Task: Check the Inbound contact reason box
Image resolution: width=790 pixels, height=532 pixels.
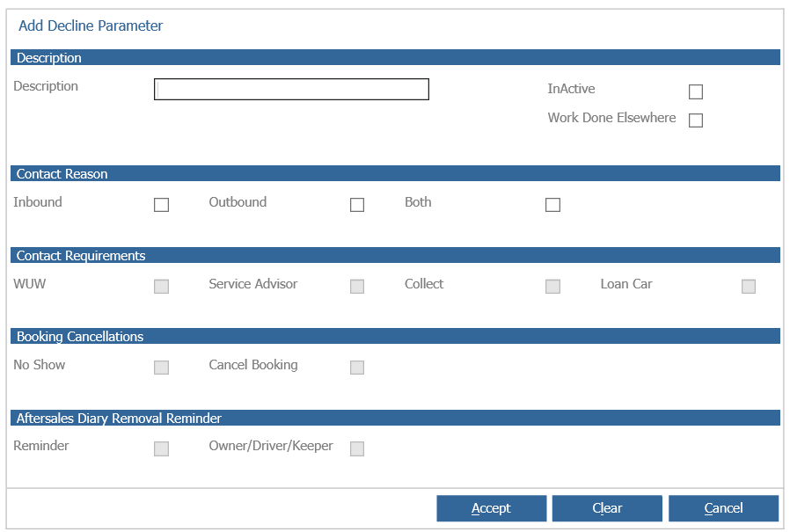Action: pos(161,205)
